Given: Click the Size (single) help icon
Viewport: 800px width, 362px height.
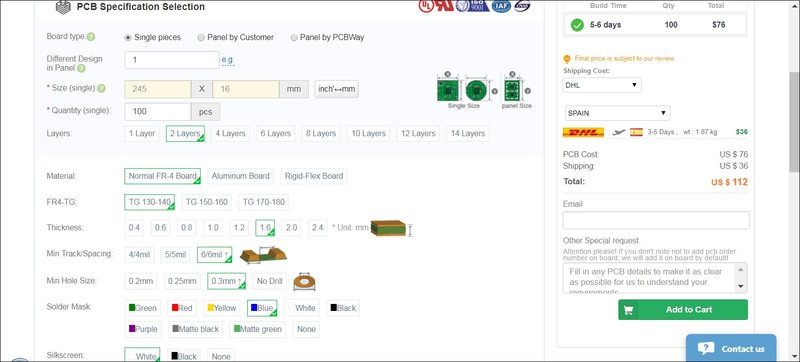Looking at the screenshot, I should (101, 88).
